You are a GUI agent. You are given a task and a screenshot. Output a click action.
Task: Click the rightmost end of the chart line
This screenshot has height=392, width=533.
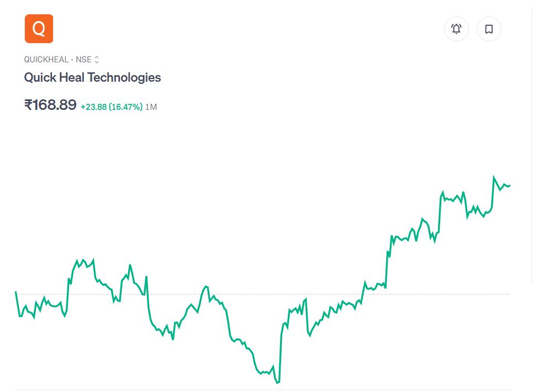509,186
